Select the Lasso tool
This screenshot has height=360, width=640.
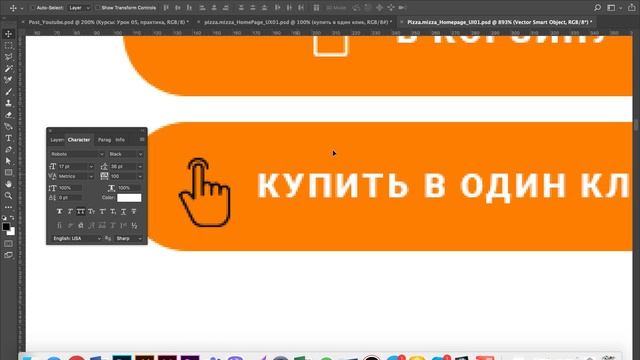8,57
